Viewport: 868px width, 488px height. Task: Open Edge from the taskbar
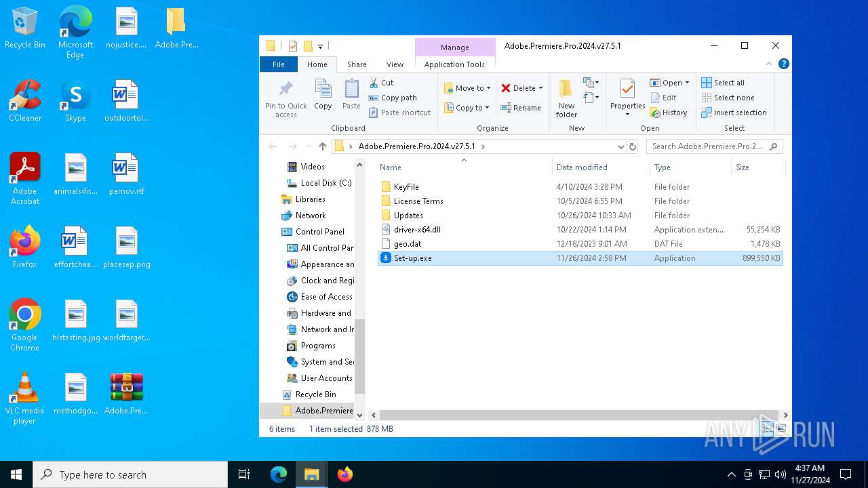[x=279, y=474]
